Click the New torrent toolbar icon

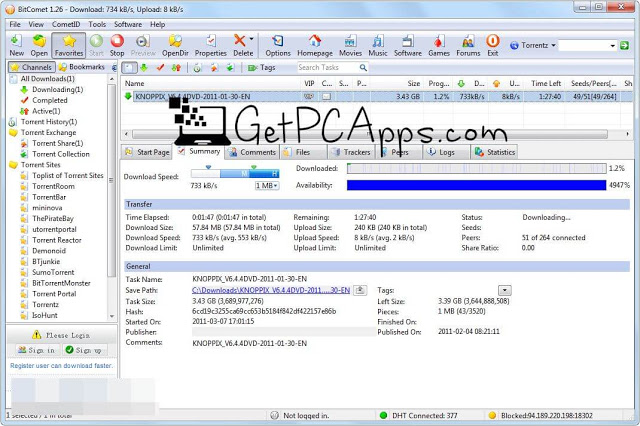click(16, 45)
